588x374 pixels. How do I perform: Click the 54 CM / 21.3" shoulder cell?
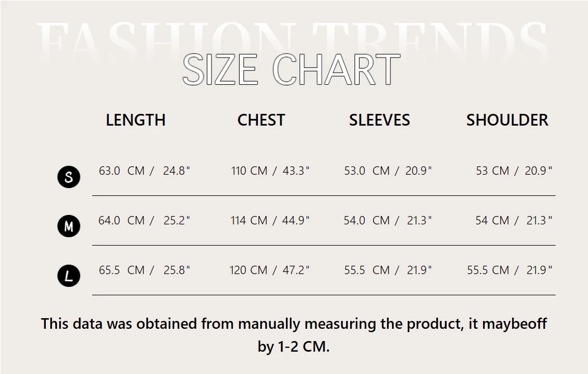click(514, 220)
